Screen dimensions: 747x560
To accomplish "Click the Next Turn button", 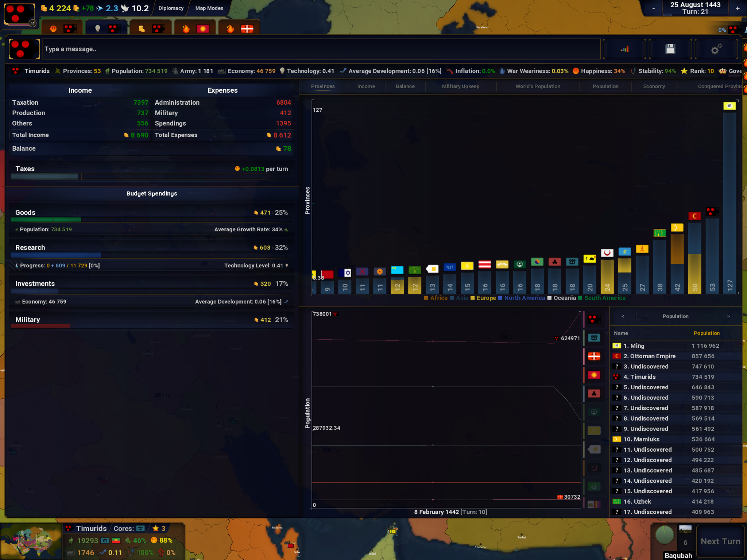I will click(x=720, y=541).
